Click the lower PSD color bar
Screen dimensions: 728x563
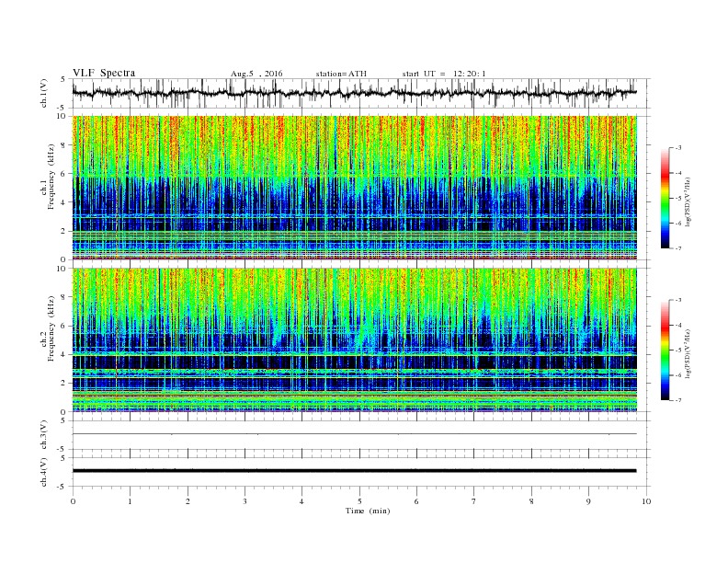(x=665, y=350)
